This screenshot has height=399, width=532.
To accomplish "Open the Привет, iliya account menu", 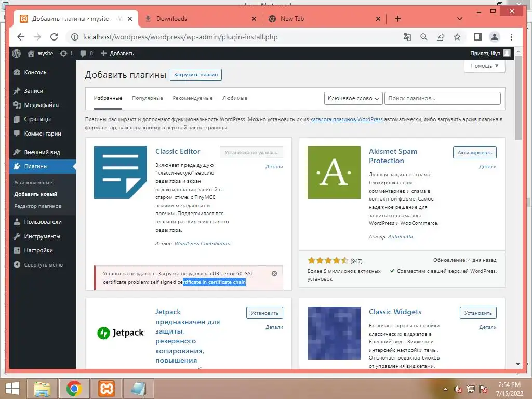I will pos(490,54).
